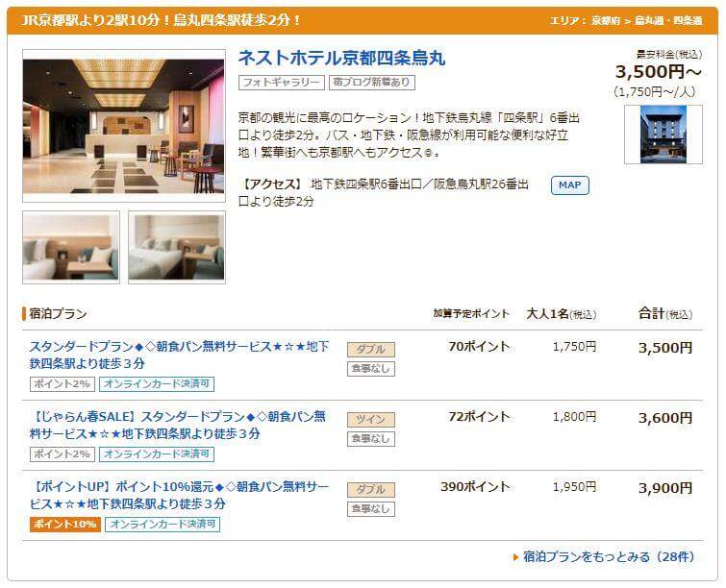Click the 大人1名(税込) column header
Screen dimensions: 726x588
[562, 313]
